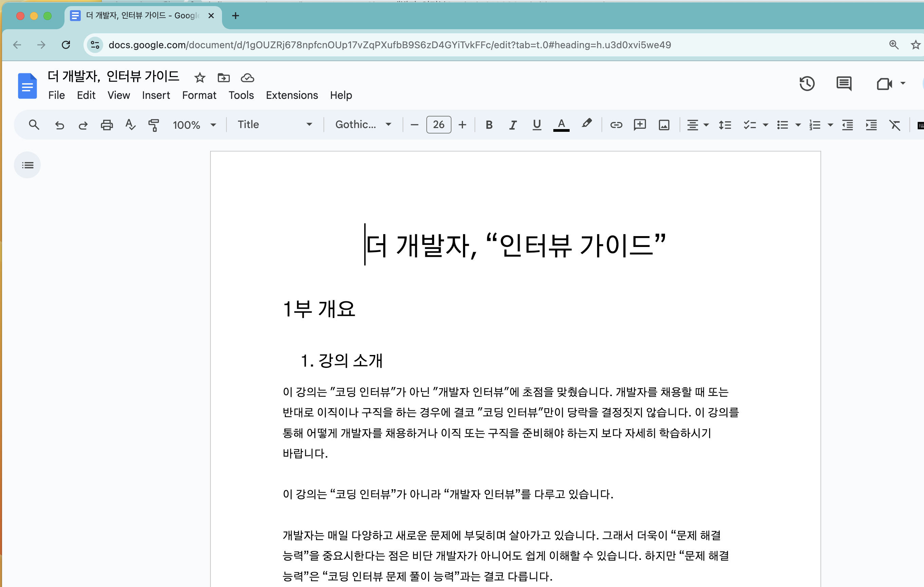
Task: Show all comments
Action: coord(844,83)
